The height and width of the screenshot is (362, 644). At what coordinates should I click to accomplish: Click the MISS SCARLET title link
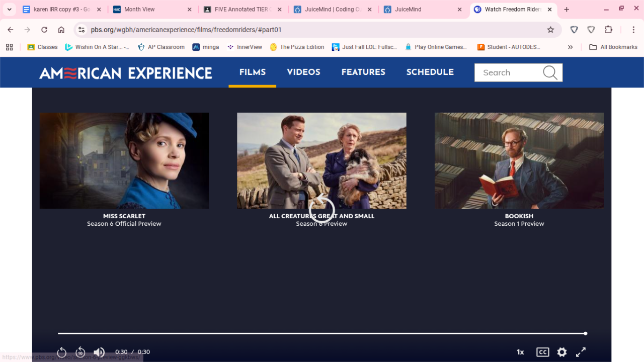[124, 216]
